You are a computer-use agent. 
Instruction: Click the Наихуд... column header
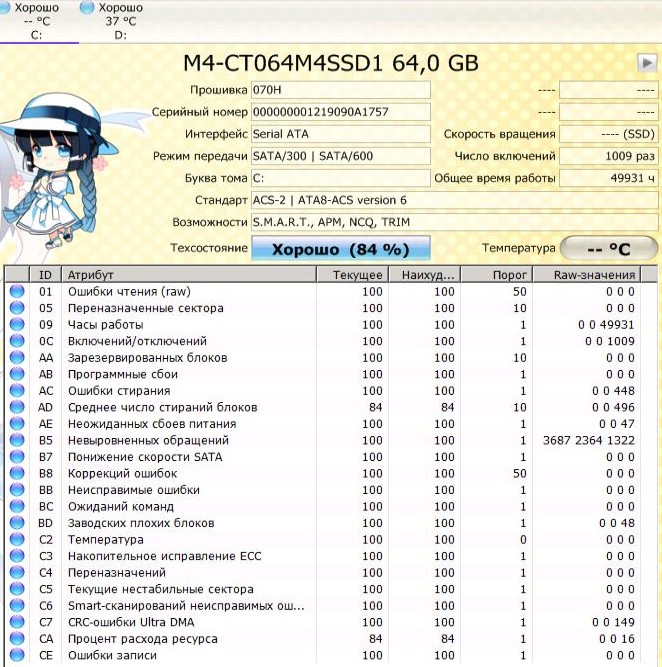click(425, 275)
